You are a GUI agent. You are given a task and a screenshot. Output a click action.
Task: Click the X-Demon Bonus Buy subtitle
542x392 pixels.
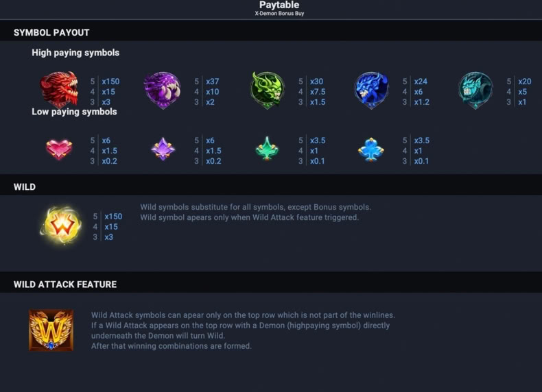[x=279, y=14]
